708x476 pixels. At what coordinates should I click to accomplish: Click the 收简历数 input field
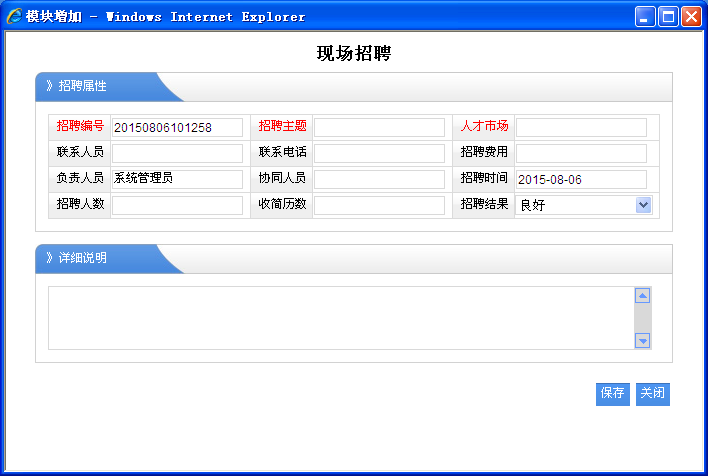[x=379, y=205]
